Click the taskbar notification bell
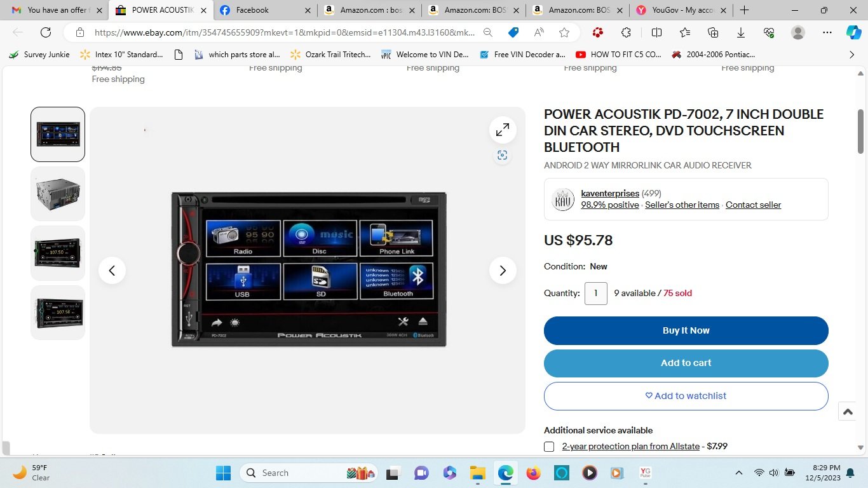The height and width of the screenshot is (488, 868). (850, 473)
